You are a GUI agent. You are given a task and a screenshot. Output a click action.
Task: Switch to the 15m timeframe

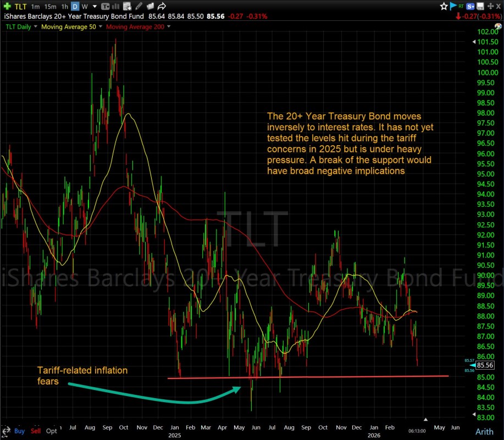[49, 7]
